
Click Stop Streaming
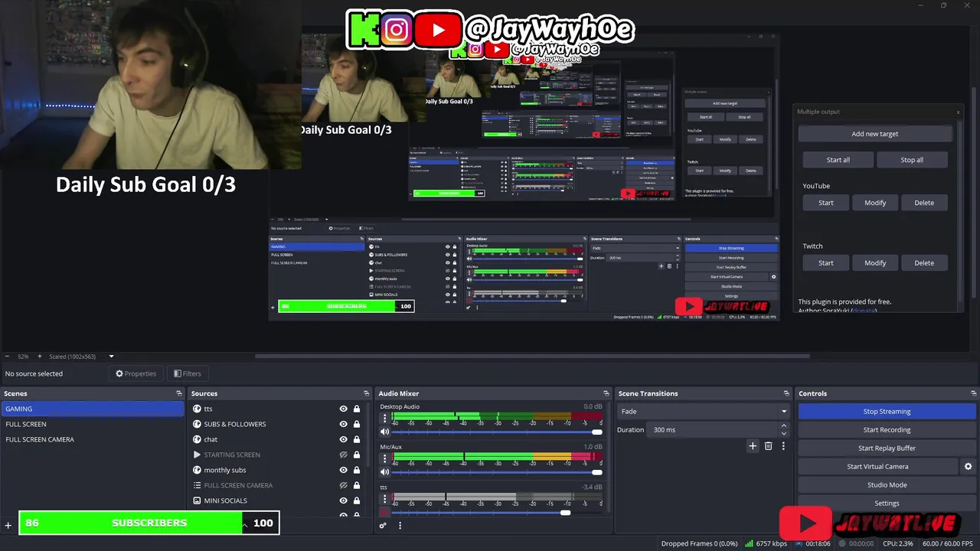[887, 411]
